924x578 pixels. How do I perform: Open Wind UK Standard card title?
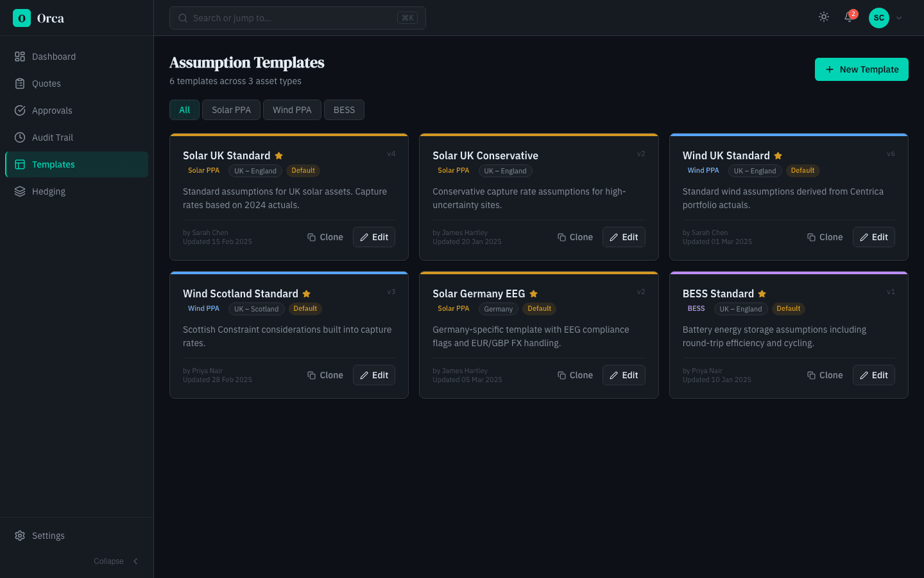pos(726,155)
